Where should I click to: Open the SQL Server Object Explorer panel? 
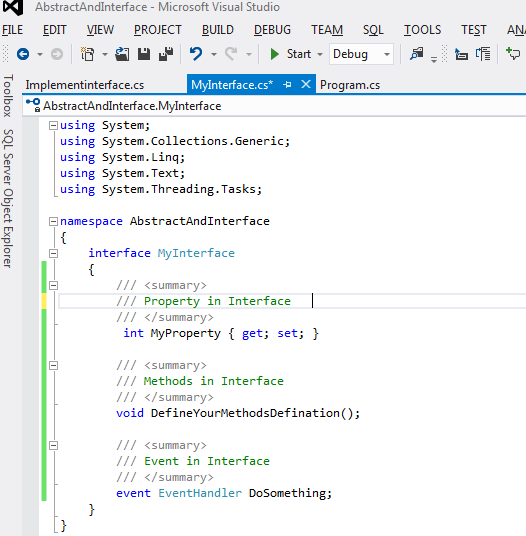(8, 198)
